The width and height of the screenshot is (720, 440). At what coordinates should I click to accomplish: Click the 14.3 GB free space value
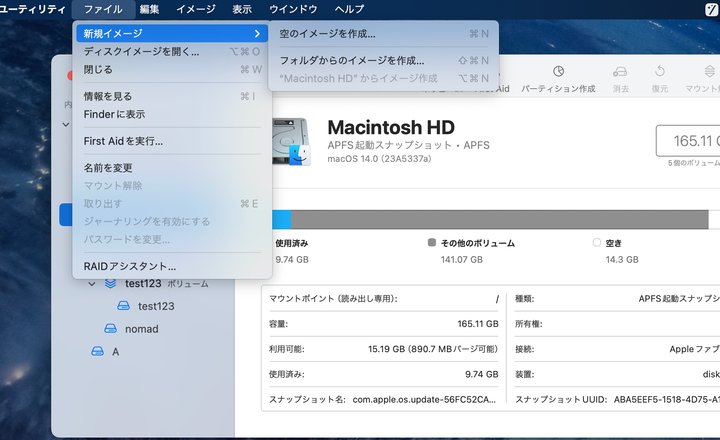coord(622,259)
